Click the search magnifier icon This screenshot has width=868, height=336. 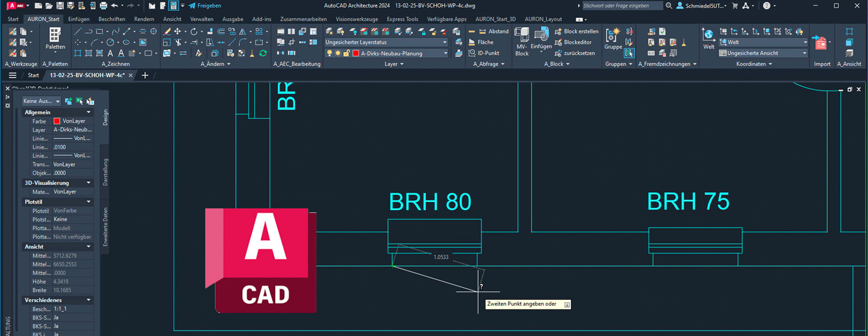tap(669, 6)
